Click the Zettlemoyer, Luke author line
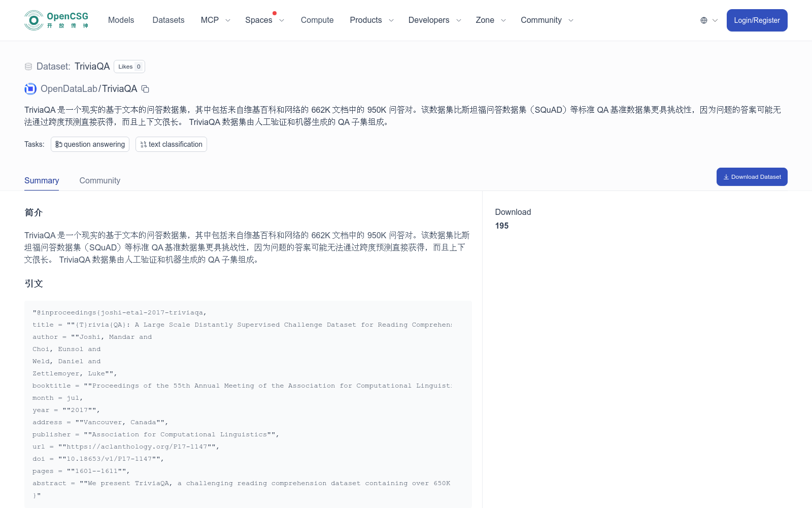812x508 pixels. tap(75, 373)
